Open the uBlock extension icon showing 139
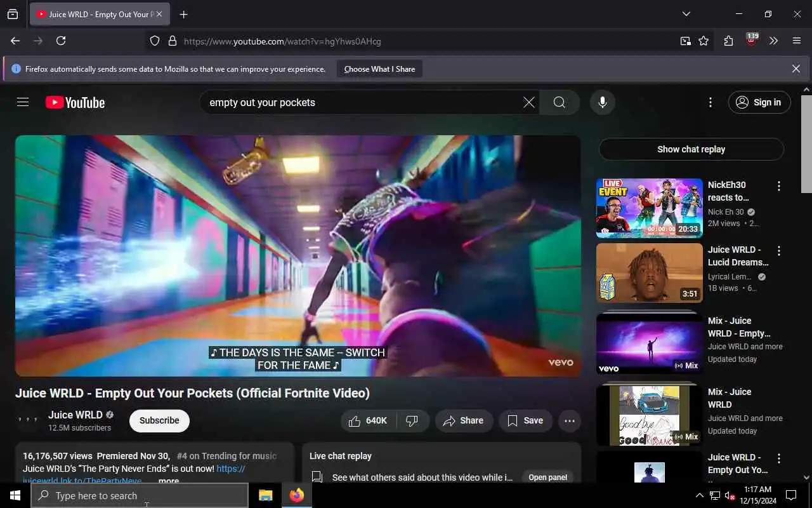The image size is (812, 508). (x=751, y=40)
